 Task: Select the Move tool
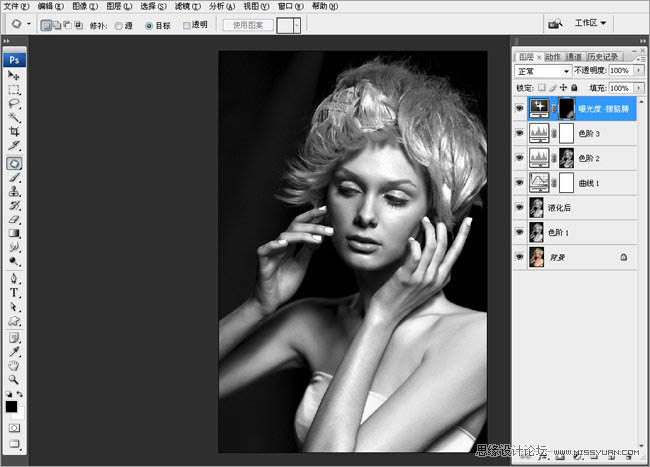pyautogui.click(x=14, y=75)
